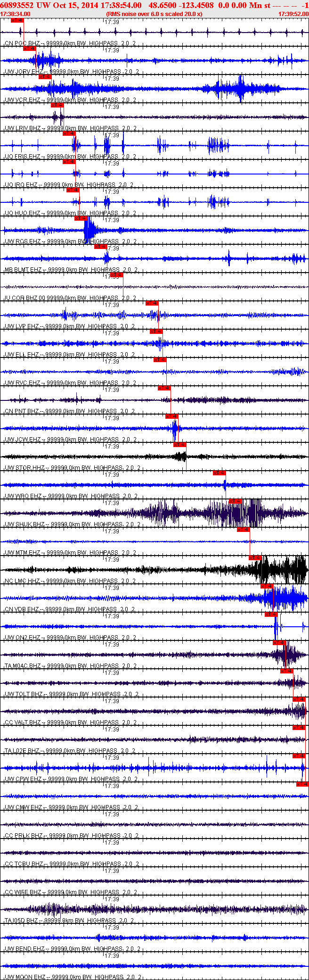
Task: Select the red pick flag on the CPW trace
Action: point(299,756)
